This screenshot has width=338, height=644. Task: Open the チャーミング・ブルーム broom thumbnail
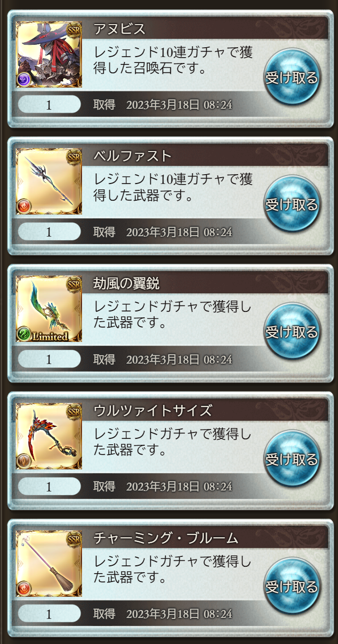click(x=49, y=564)
